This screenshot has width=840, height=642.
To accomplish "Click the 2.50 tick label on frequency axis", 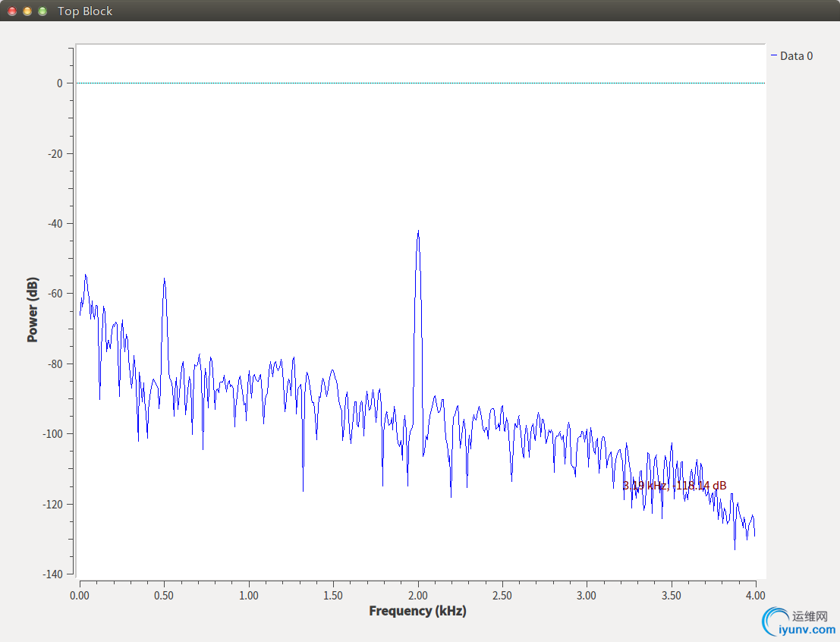I will pos(502,596).
